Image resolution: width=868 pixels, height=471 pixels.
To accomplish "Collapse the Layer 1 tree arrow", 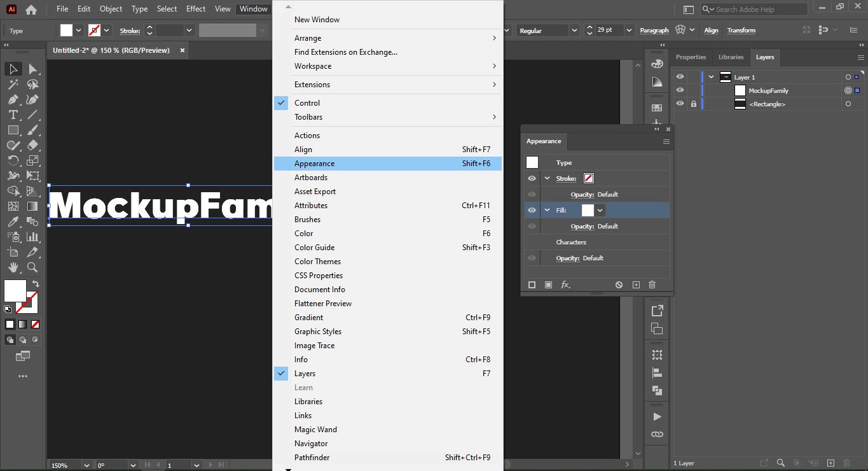I will 711,77.
